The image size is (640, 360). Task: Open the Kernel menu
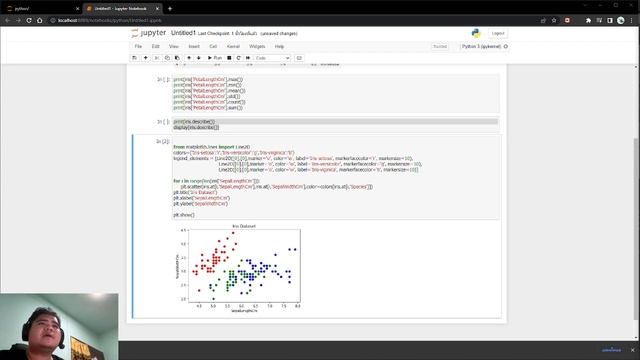(x=233, y=47)
